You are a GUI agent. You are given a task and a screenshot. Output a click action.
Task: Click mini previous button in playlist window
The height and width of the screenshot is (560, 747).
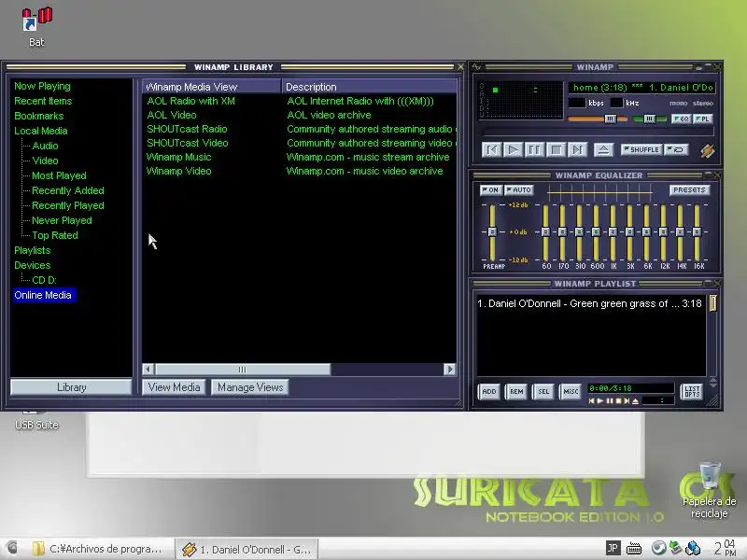[591, 401]
